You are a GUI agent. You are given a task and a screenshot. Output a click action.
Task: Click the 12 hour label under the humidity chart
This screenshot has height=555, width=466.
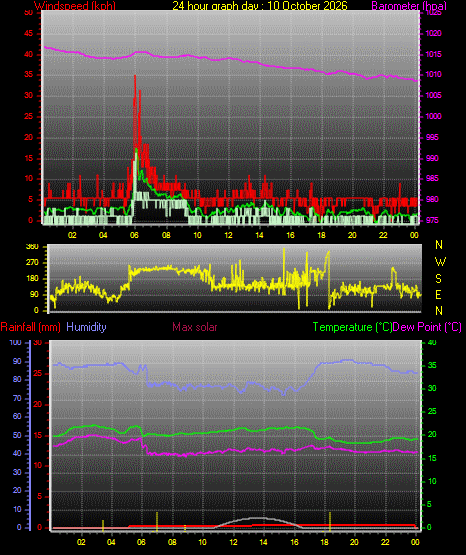click(x=233, y=542)
